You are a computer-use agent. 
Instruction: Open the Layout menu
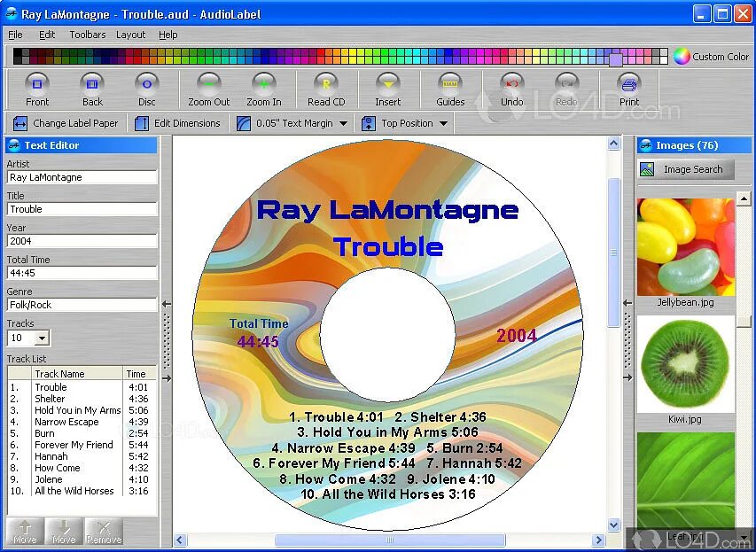point(130,35)
